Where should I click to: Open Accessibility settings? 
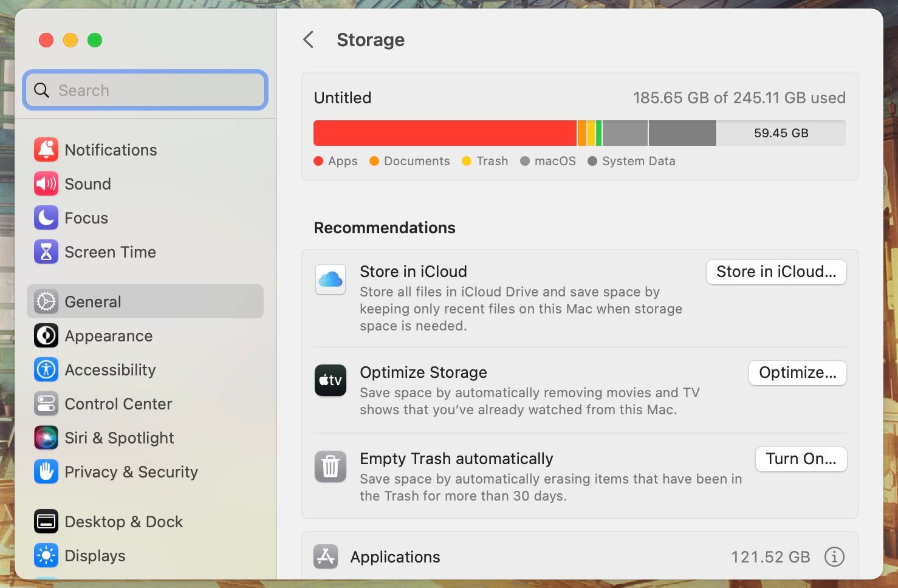[x=109, y=369]
